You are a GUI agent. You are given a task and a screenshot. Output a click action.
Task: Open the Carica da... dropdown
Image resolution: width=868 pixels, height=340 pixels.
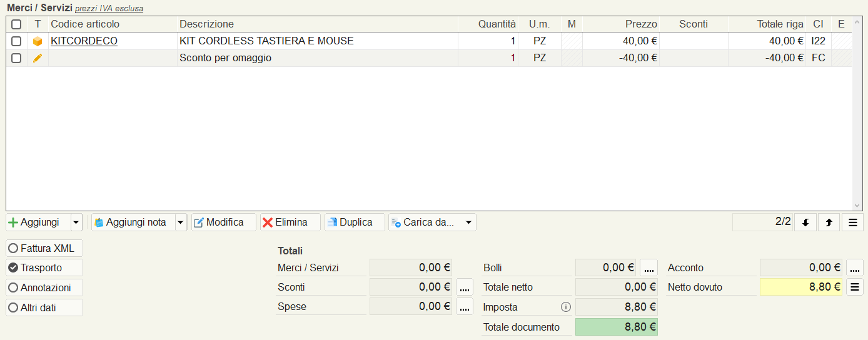click(432, 222)
